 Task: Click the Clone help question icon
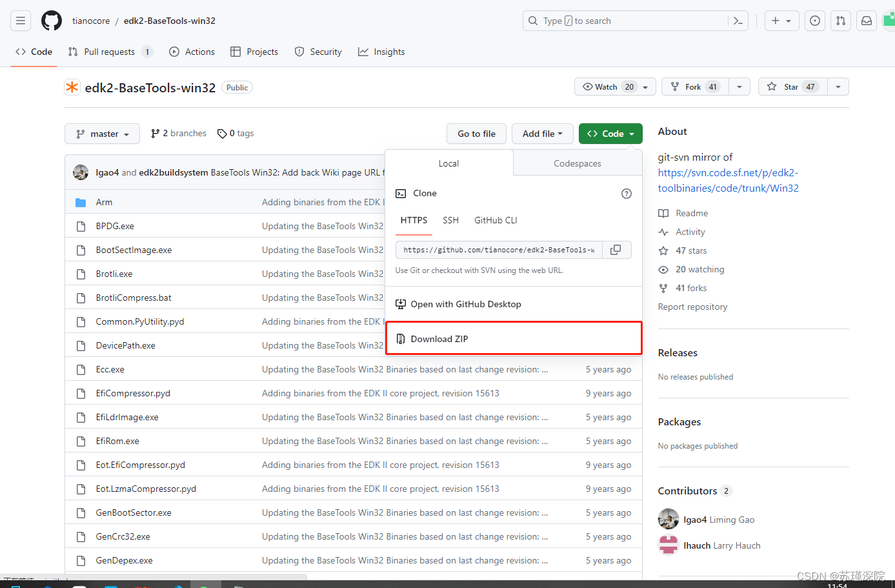(626, 194)
